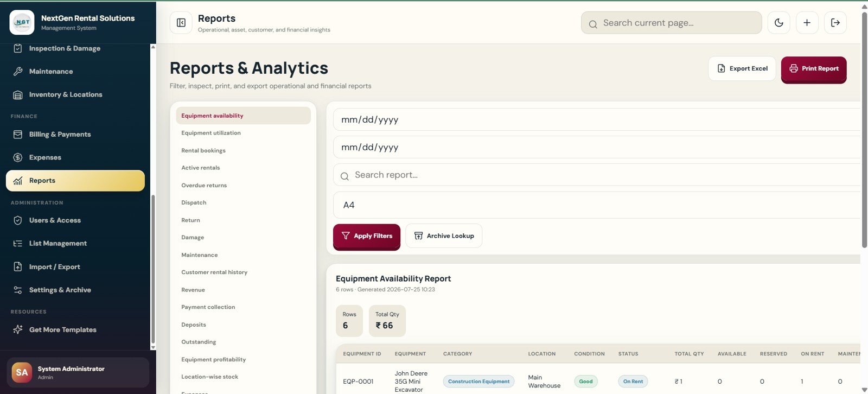
Task: Navigate to the Expenses page
Action: [x=75, y=157]
